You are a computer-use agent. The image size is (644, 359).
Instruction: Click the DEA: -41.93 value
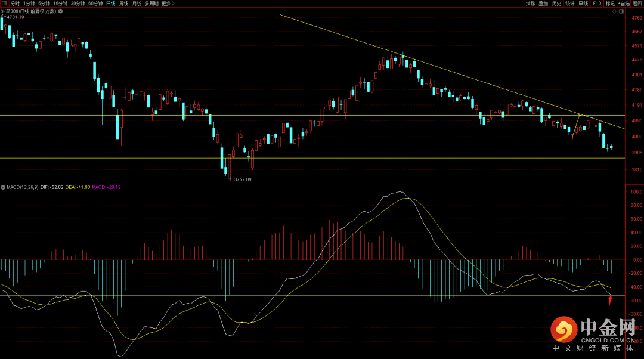(78, 187)
